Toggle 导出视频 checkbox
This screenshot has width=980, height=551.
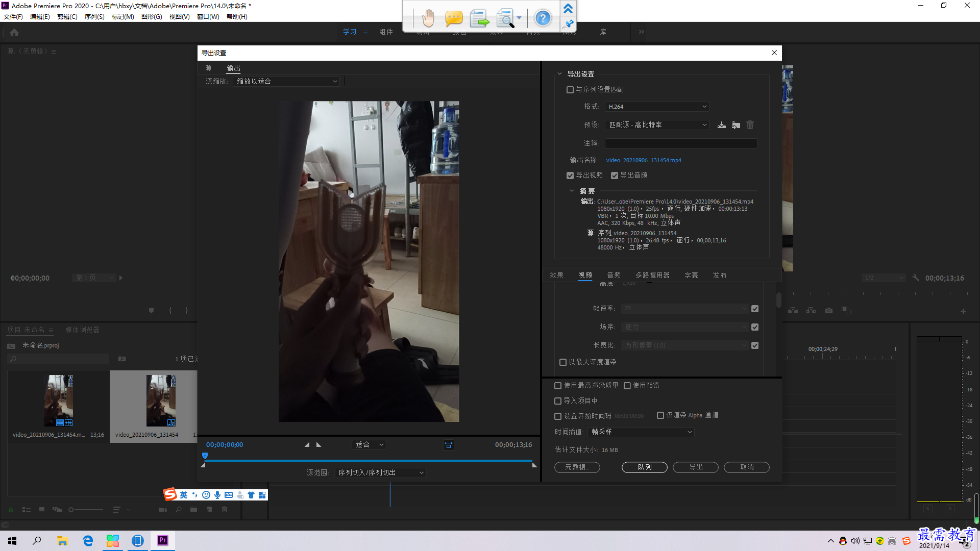(x=570, y=176)
